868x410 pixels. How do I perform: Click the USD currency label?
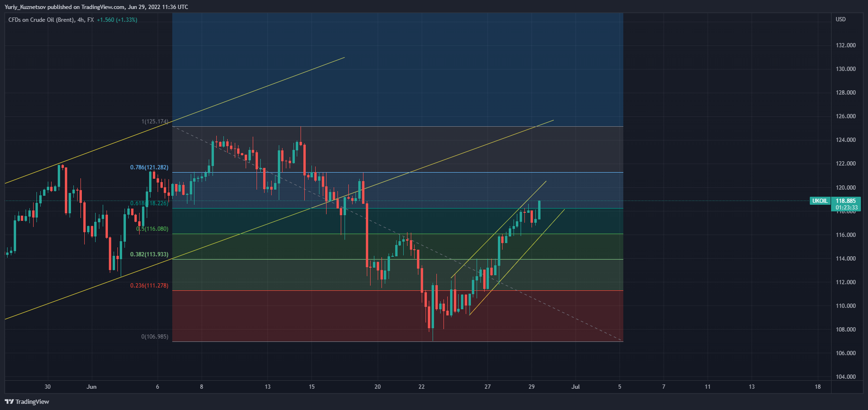(841, 19)
